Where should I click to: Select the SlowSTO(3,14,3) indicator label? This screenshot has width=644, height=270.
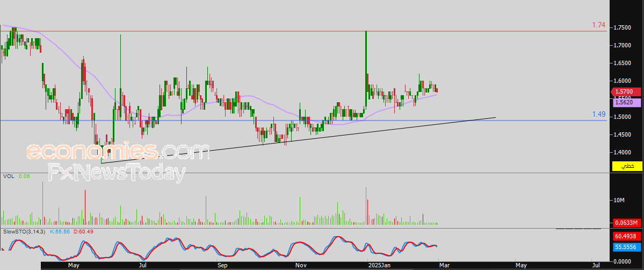pos(24,232)
